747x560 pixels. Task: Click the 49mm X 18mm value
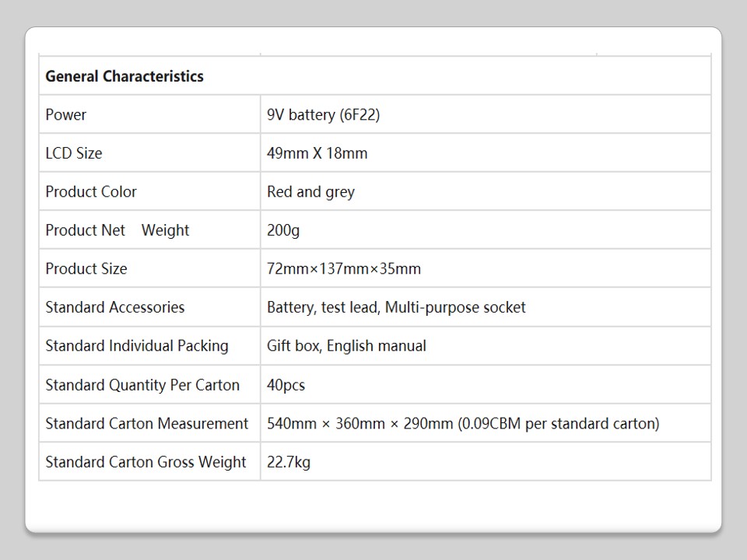pos(317,153)
